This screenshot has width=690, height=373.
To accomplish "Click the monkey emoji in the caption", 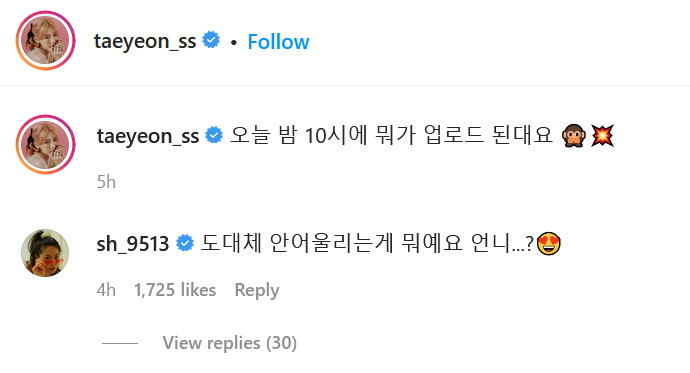I will point(574,135).
